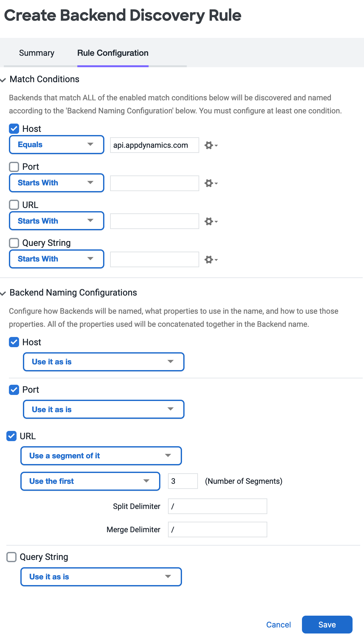Screen dimensions: 364x644
Task: Open the Host 'Equals' operator dropdown
Action: click(57, 145)
